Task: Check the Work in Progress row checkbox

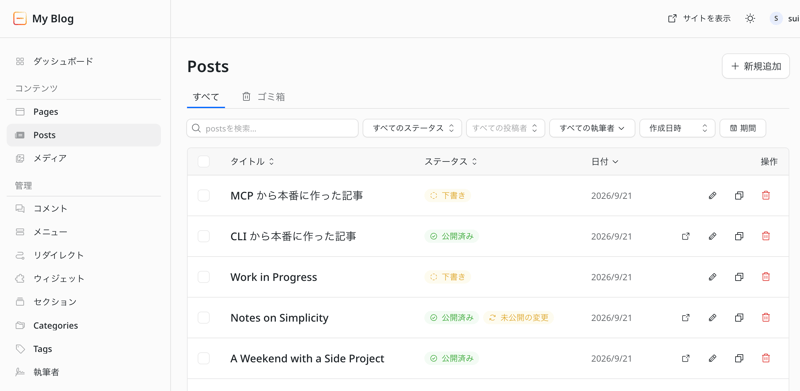Action: [204, 277]
